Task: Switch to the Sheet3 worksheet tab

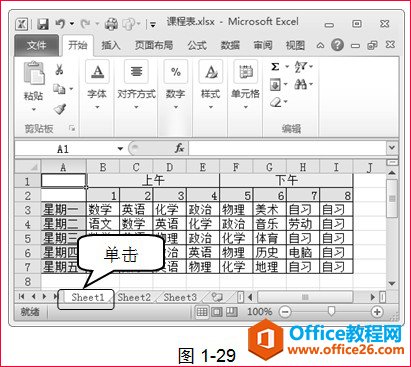Action: (180, 297)
